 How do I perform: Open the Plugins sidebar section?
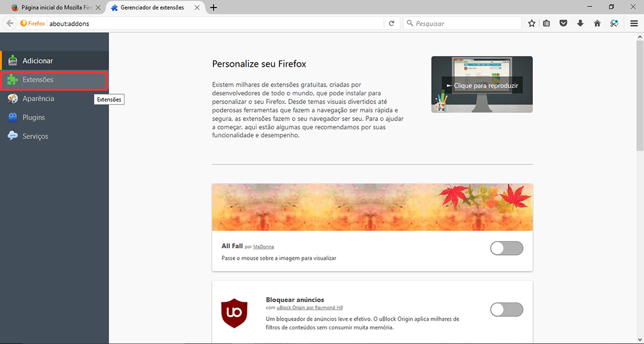click(x=54, y=118)
